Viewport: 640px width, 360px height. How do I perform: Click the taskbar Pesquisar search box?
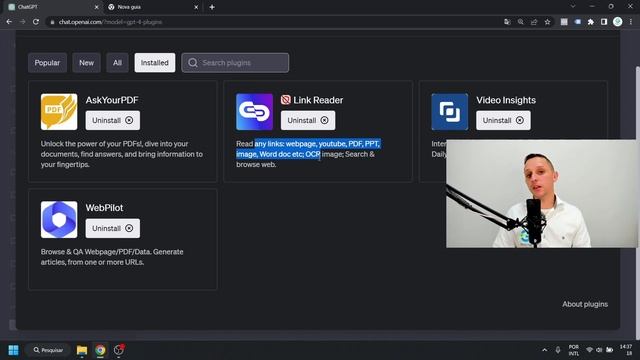click(x=48, y=350)
